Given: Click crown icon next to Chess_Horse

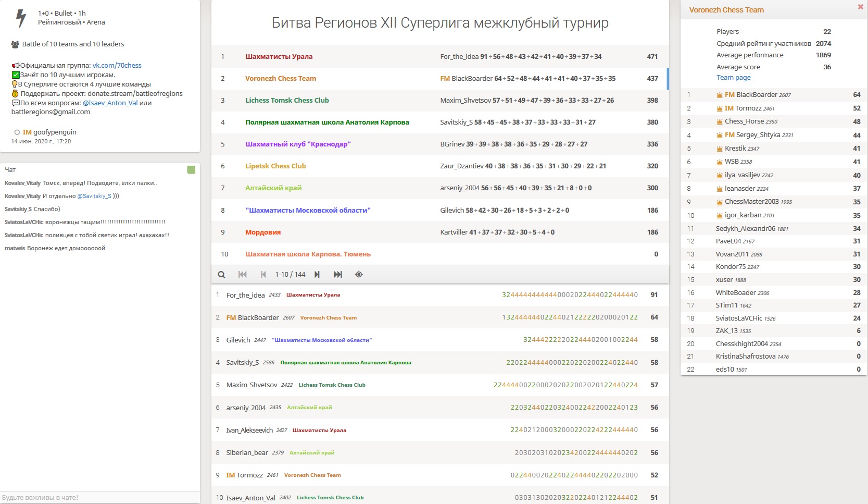Looking at the screenshot, I should coord(720,121).
